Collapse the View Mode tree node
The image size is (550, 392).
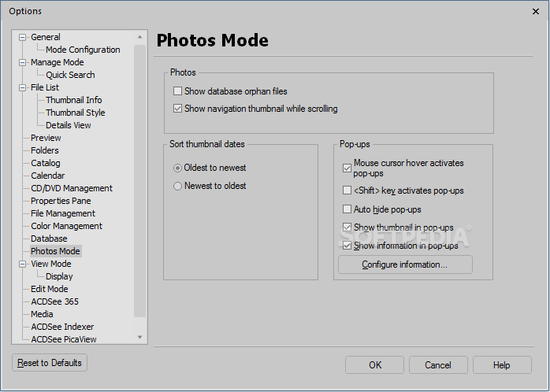[x=22, y=264]
